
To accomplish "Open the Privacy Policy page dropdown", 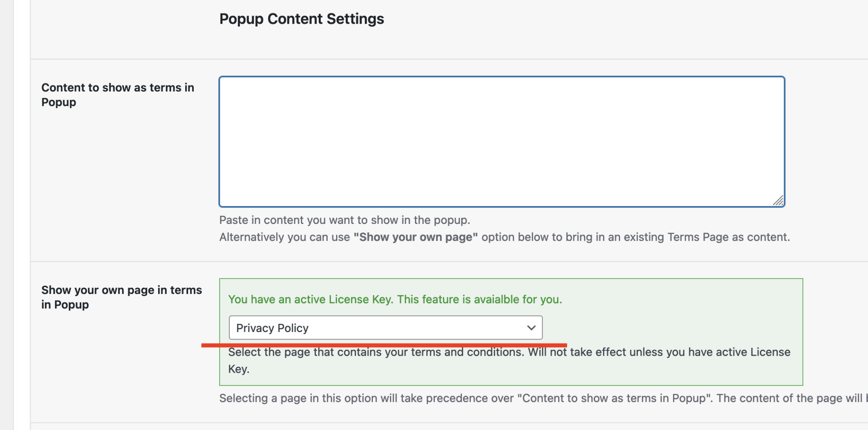I will [386, 328].
